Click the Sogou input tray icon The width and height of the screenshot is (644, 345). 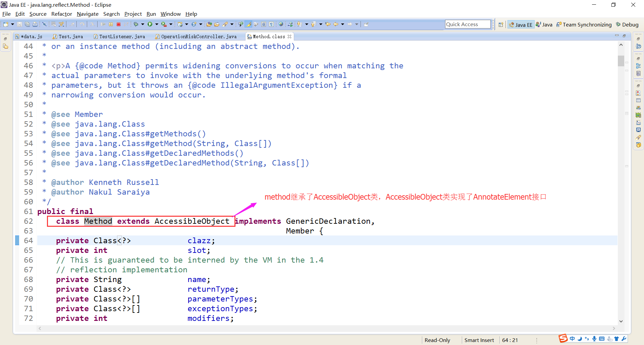(x=563, y=339)
